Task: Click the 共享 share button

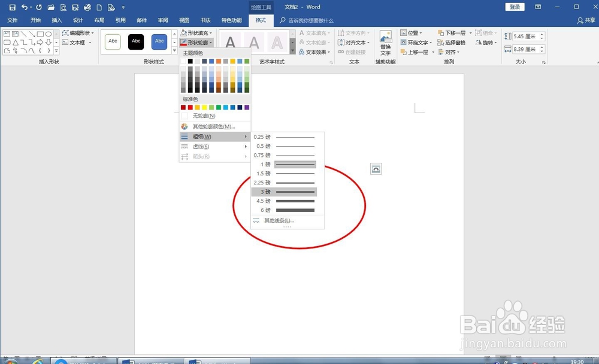Action: tap(586, 20)
